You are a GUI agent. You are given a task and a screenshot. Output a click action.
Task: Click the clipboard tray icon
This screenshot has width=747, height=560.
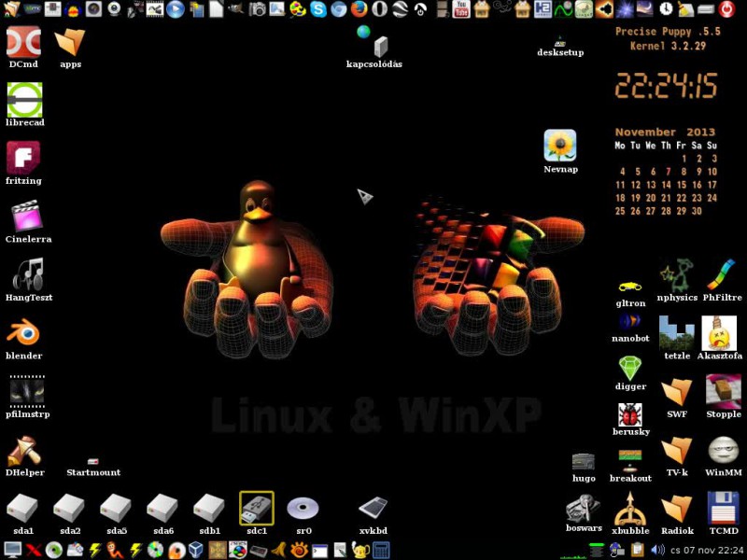click(637, 550)
